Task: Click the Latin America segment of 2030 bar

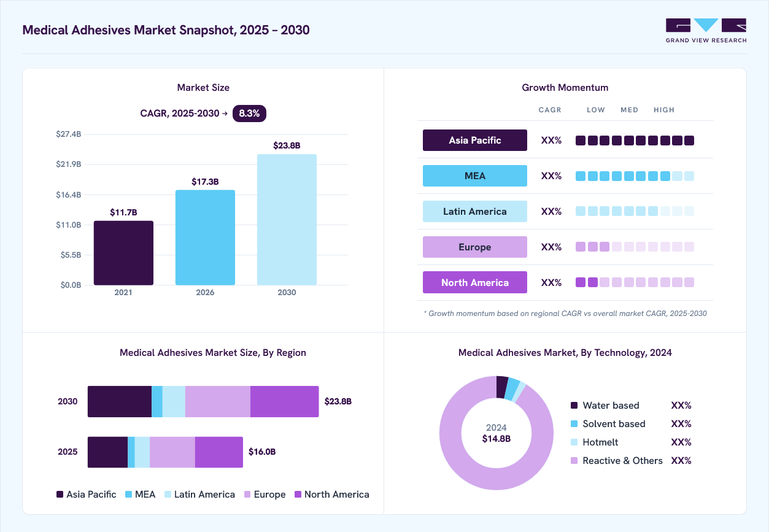Action: coord(174,401)
